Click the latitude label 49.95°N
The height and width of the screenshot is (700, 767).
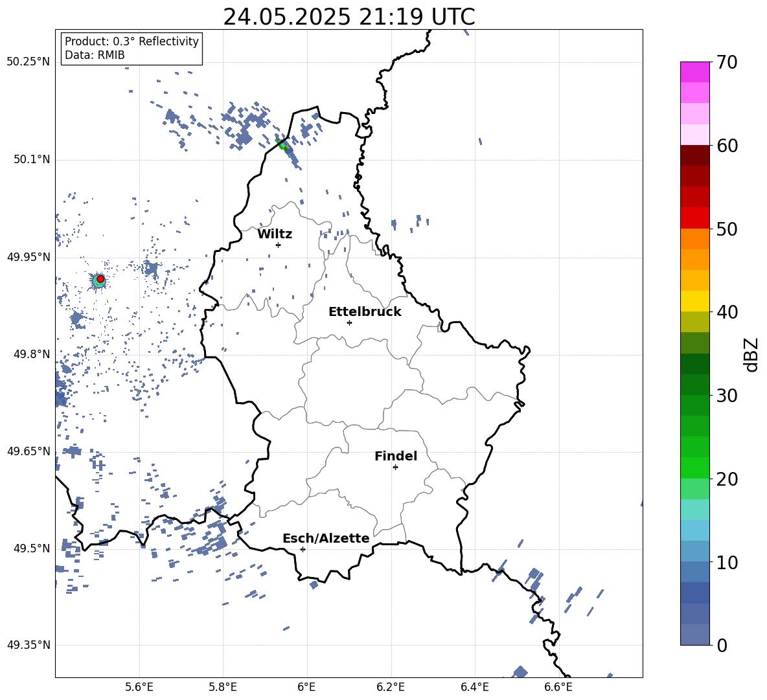(x=29, y=257)
